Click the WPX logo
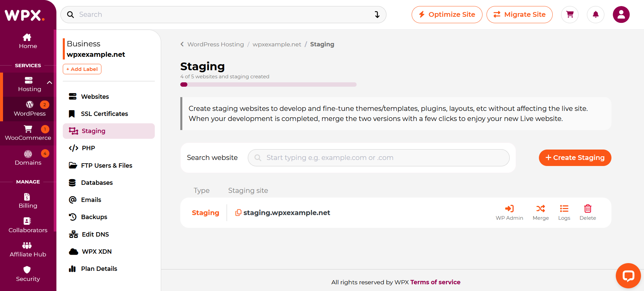 (x=25, y=15)
